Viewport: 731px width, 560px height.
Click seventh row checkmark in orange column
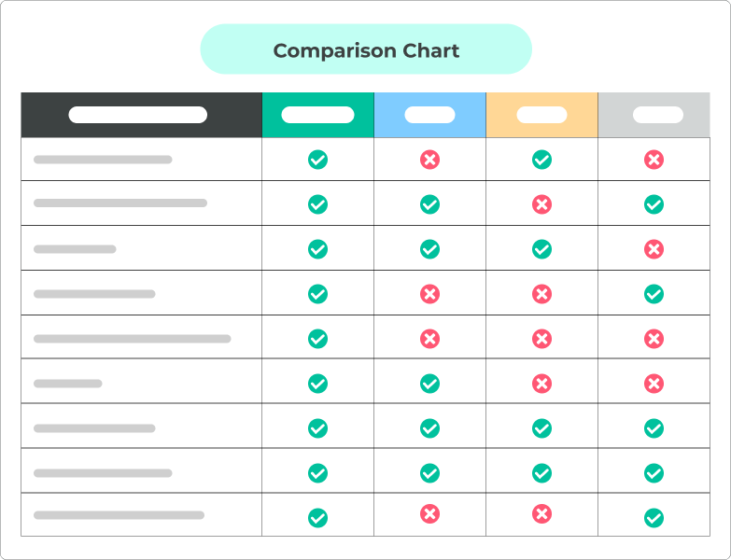tap(541, 428)
